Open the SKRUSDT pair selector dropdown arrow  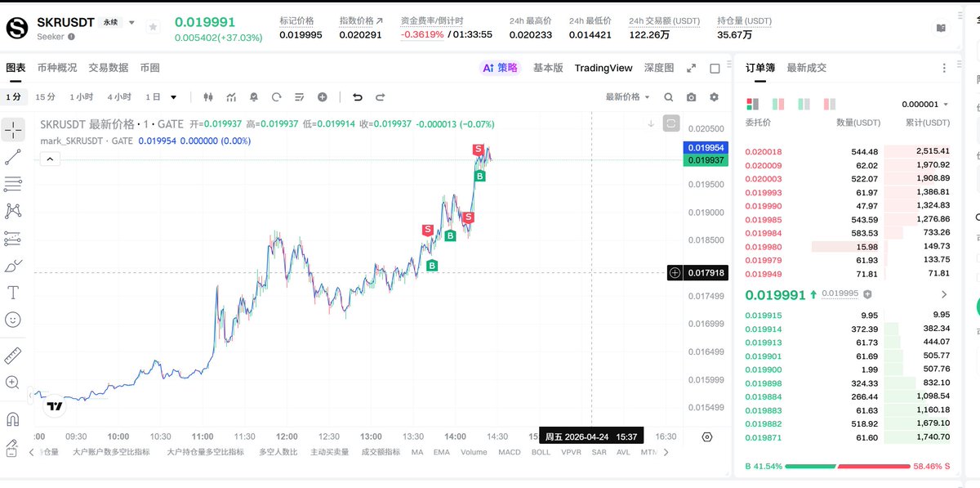132,22
